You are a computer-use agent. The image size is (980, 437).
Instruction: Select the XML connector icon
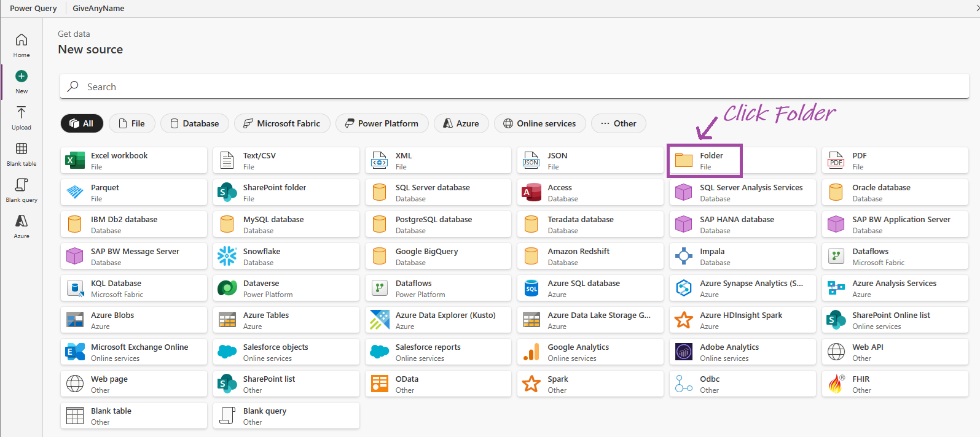[380, 161]
